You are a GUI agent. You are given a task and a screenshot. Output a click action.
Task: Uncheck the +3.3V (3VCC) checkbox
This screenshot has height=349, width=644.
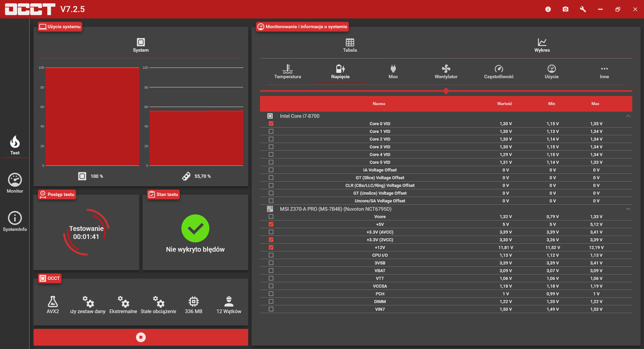[271, 240]
